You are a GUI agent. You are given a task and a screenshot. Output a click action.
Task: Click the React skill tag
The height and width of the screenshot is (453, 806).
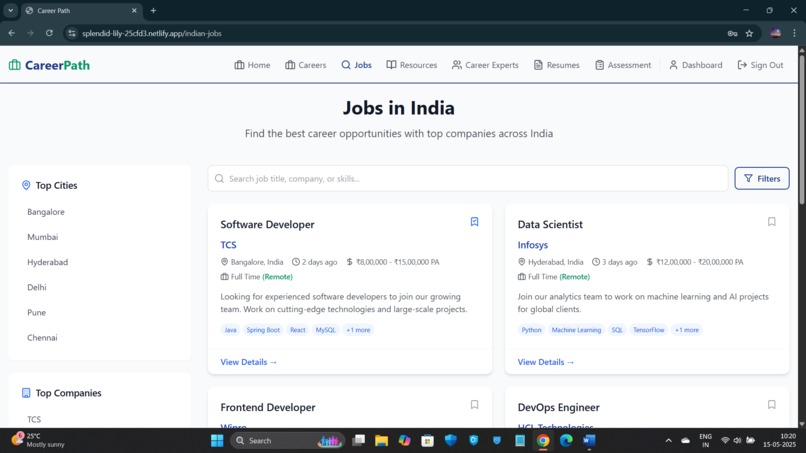pos(298,330)
